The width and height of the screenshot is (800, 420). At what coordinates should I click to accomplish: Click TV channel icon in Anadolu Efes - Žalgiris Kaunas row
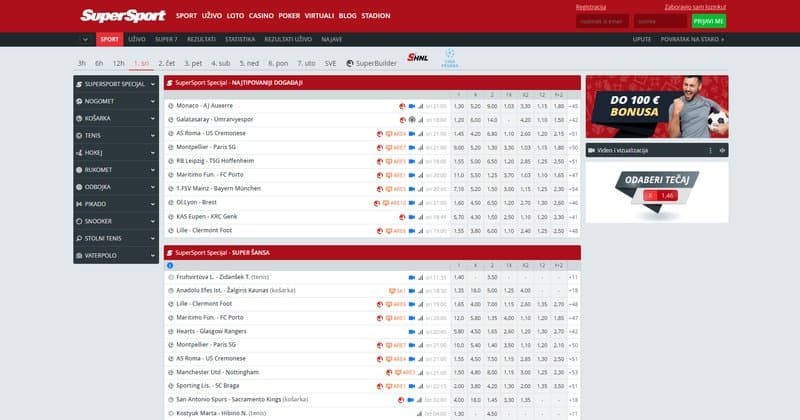(392, 291)
